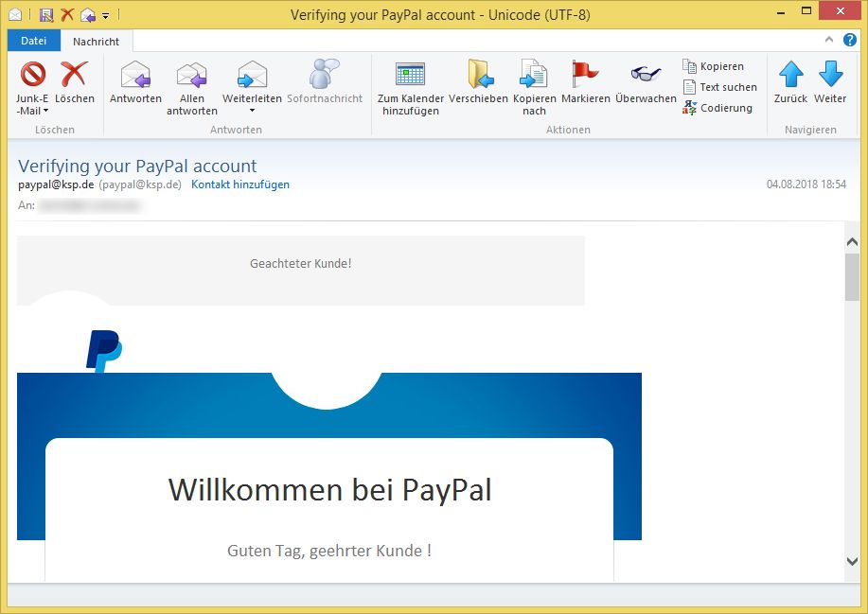Click the scrollbar up arrow in the message pane
The height and width of the screenshot is (614, 868).
[x=852, y=242]
